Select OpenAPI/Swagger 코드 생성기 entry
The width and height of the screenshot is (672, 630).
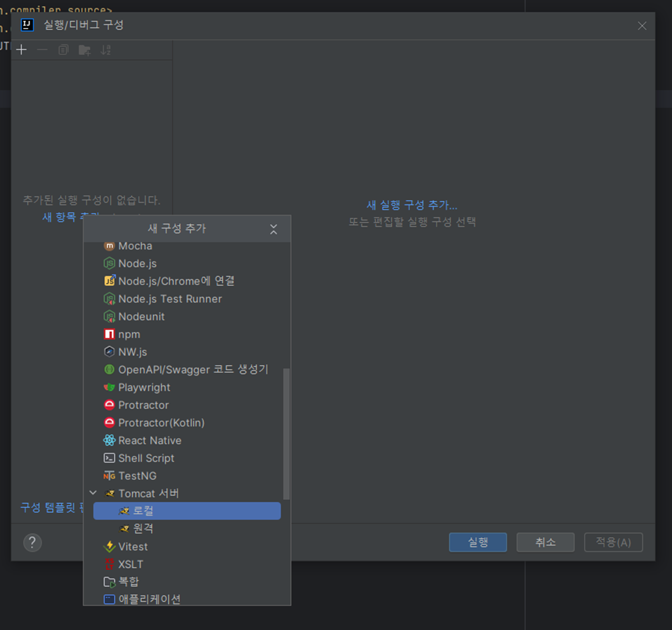click(x=187, y=370)
